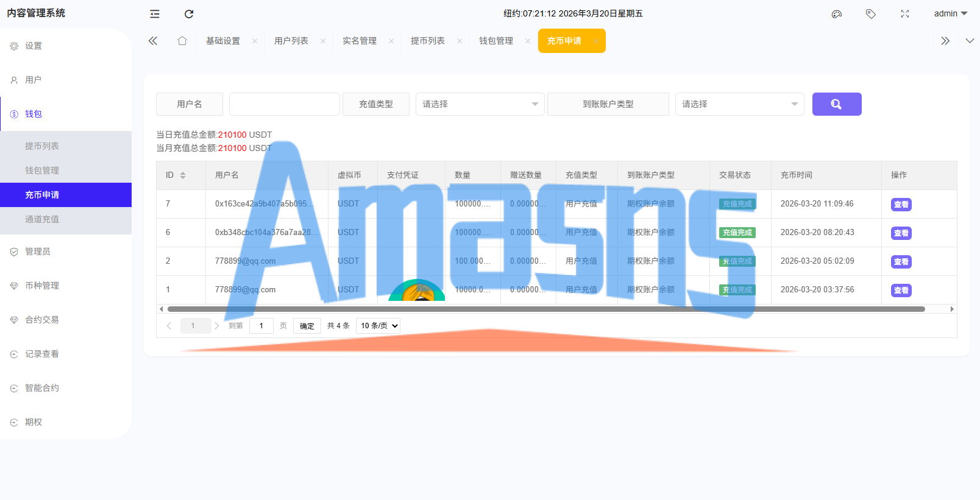Click 查看 for the 05:02:09 record

click(x=901, y=262)
